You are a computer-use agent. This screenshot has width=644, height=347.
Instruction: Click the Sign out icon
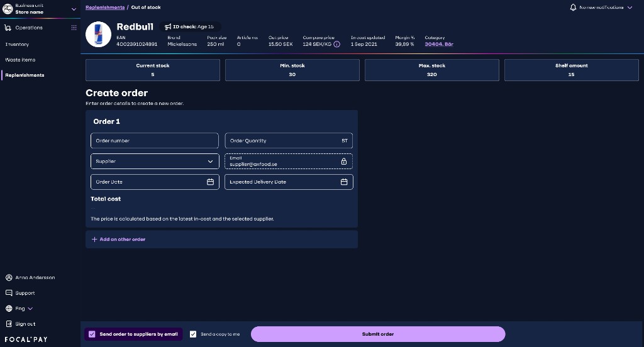coord(9,324)
